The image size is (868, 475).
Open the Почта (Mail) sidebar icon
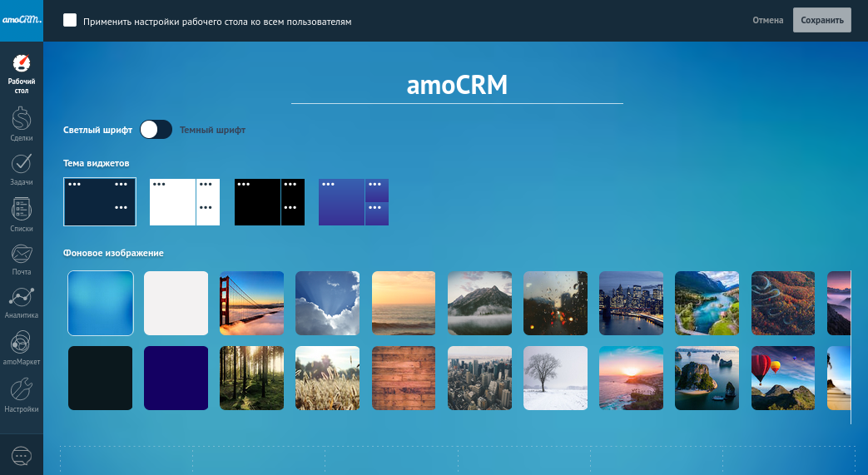coord(22,258)
